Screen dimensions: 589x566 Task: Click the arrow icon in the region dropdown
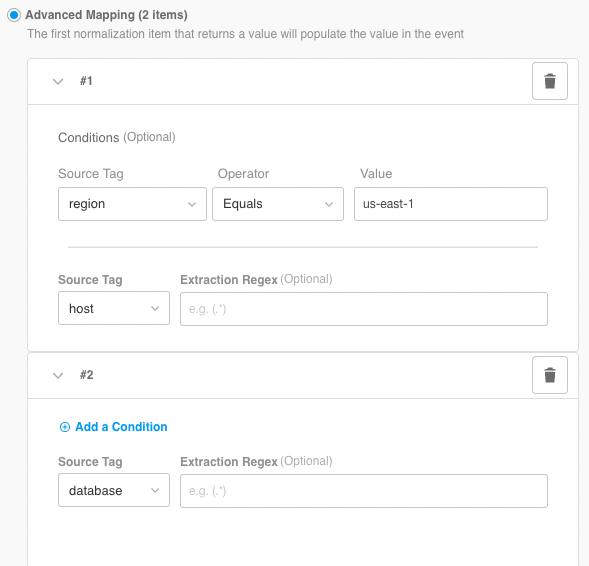coord(192,204)
